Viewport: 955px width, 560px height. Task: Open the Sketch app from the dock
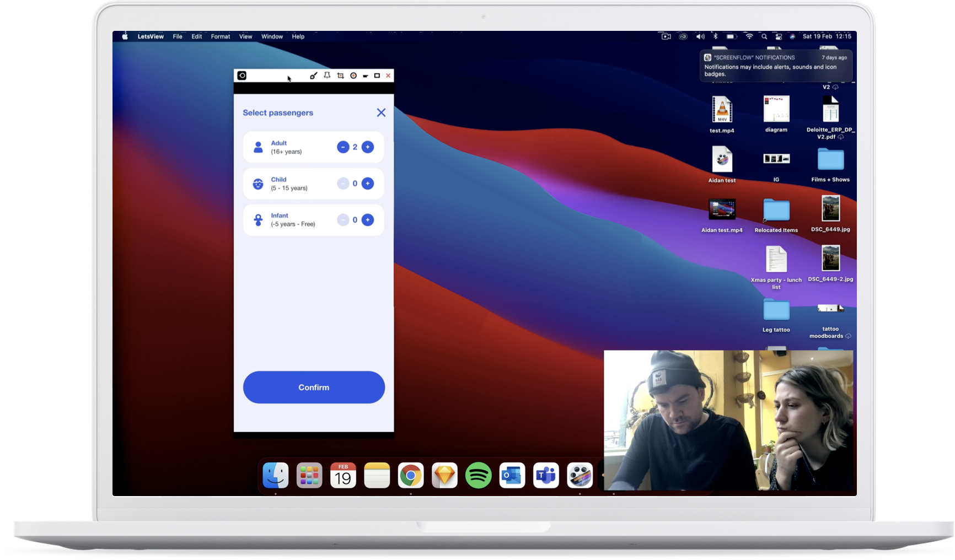coord(444,475)
